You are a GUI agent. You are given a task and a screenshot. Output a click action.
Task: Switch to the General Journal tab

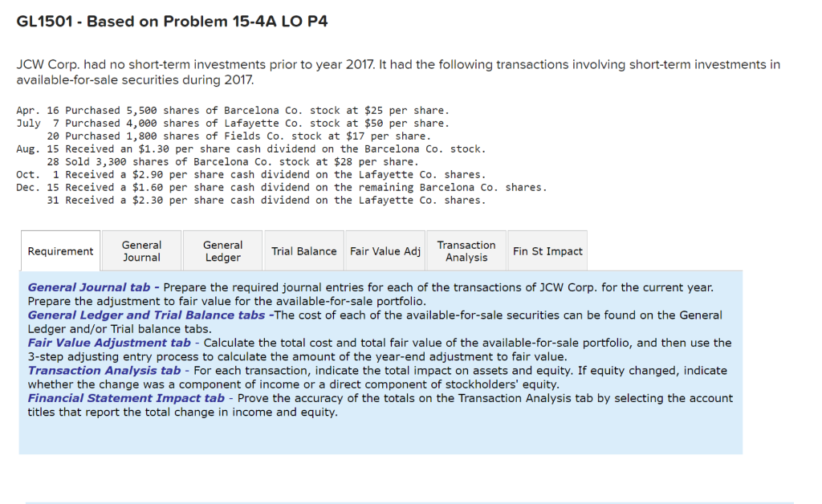coord(141,250)
